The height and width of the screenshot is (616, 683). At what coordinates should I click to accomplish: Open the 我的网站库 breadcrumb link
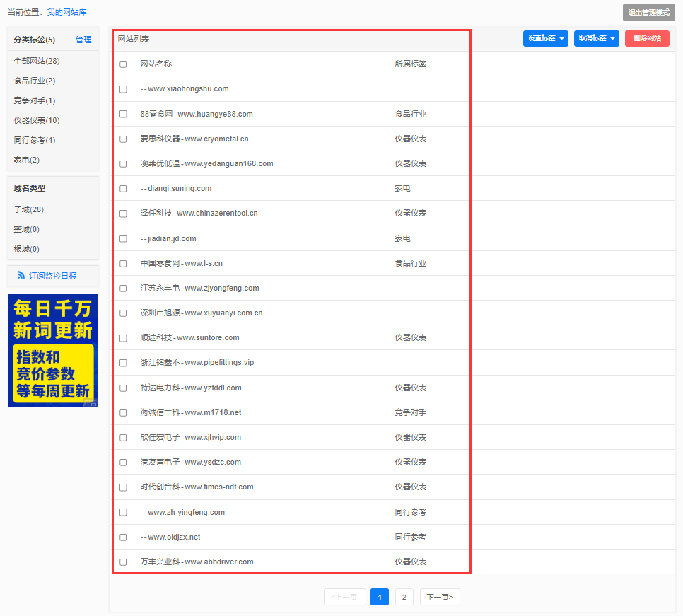coord(66,13)
